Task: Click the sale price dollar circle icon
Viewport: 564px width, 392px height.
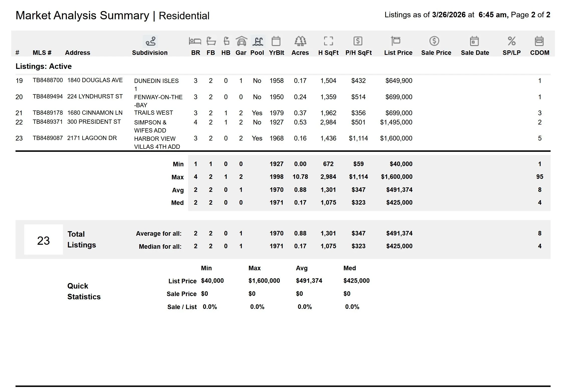Action: [x=434, y=41]
